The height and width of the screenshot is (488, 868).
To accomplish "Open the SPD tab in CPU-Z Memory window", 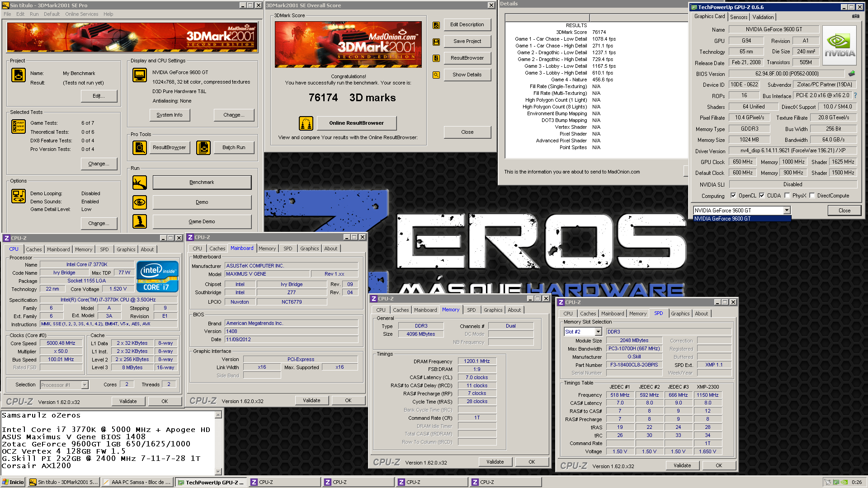I will [471, 310].
